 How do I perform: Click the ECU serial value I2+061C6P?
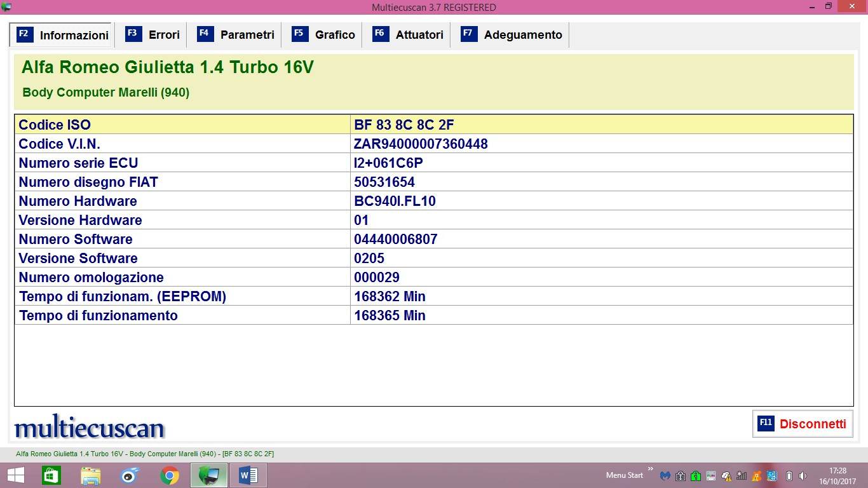388,163
